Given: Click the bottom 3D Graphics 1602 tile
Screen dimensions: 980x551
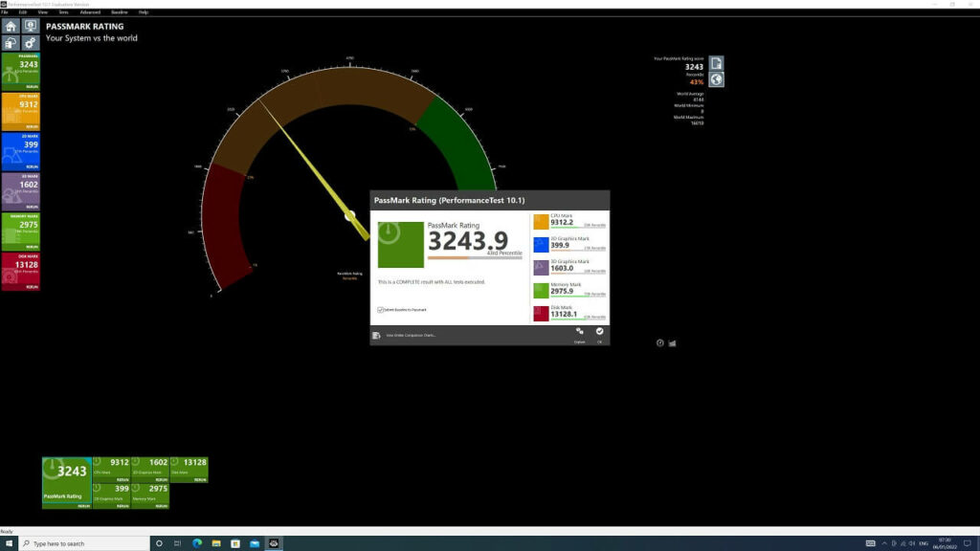Looking at the screenshot, I should pos(150,470).
